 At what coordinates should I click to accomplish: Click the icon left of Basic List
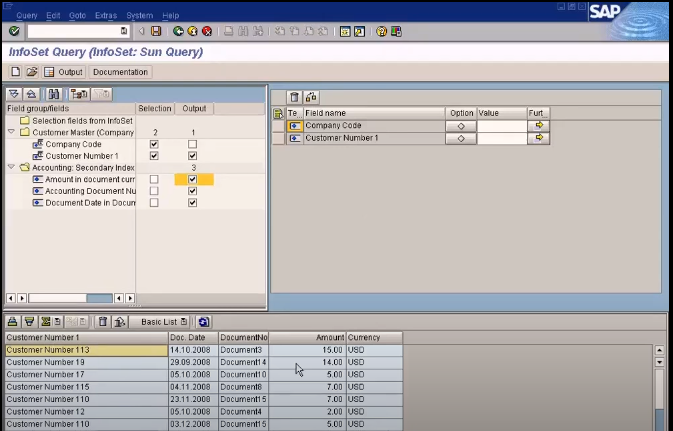(x=119, y=322)
